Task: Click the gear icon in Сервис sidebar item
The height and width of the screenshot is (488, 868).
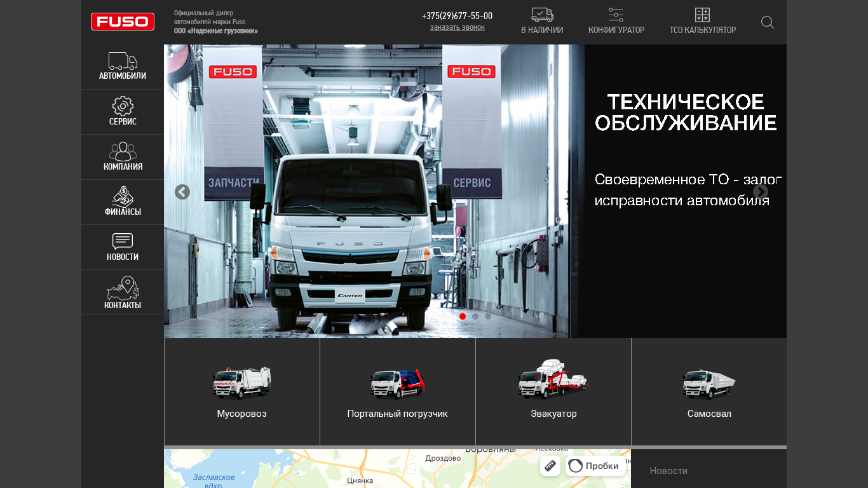Action: point(123,106)
